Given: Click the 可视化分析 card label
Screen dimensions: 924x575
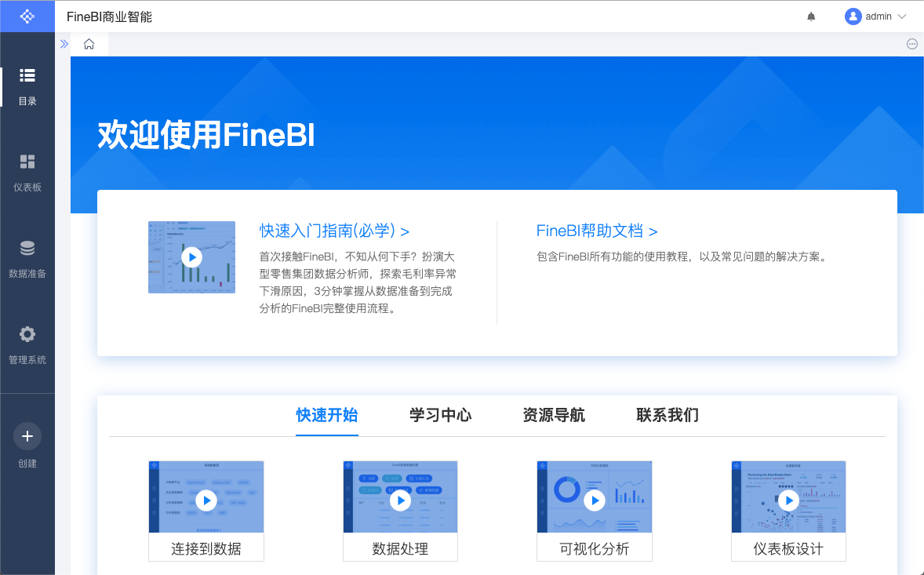Looking at the screenshot, I should (x=595, y=548).
